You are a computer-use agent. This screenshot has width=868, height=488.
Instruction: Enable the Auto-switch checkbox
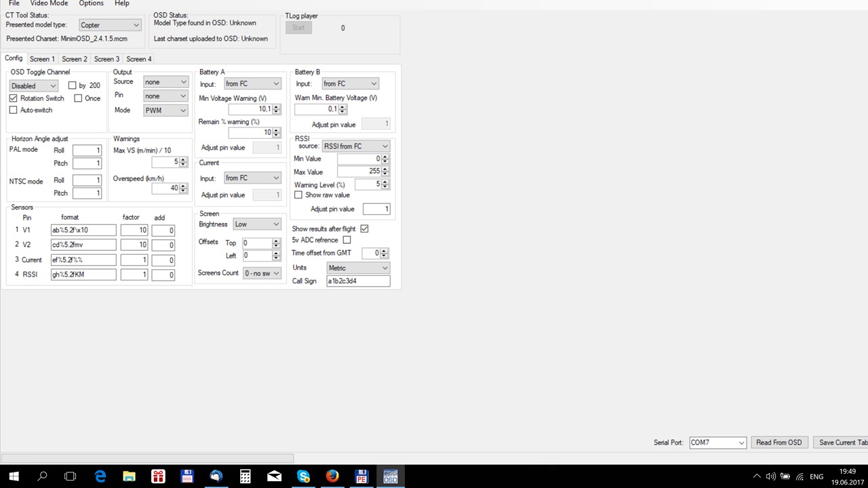[14, 110]
